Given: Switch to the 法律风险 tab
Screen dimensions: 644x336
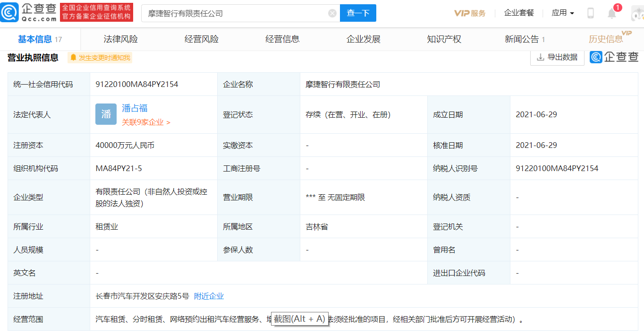Looking at the screenshot, I should (121, 39).
